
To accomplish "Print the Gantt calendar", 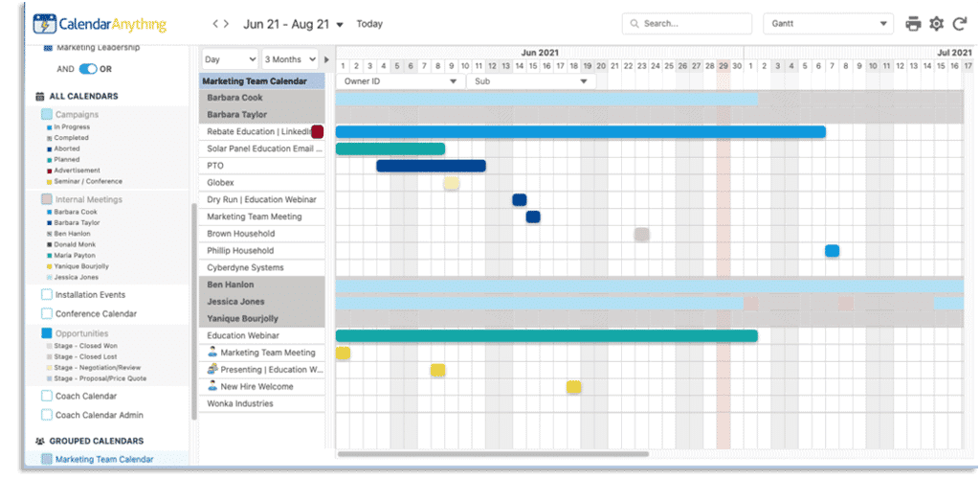I will pyautogui.click(x=913, y=24).
